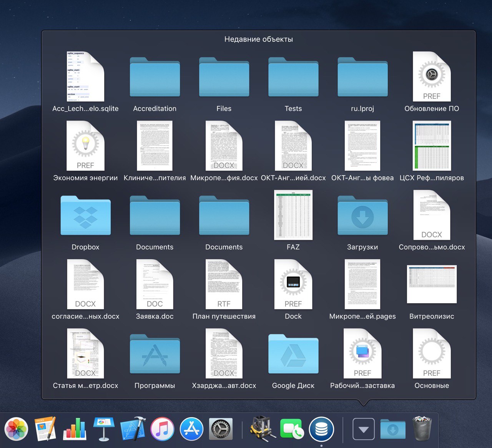The width and height of the screenshot is (492, 448).
Task: Open Статья м...етр.docx document
Action: [x=85, y=353]
